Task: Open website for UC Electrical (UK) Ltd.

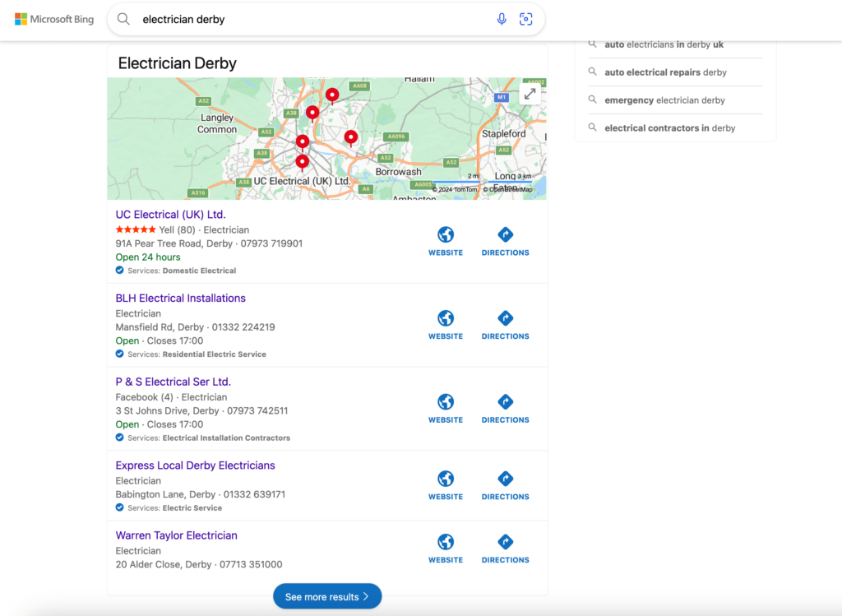Action: pyautogui.click(x=446, y=242)
